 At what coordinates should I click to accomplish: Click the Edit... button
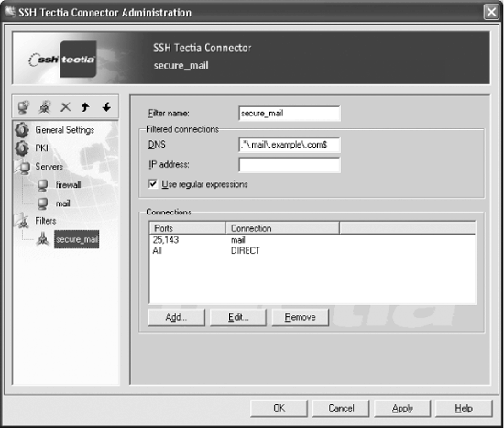238,317
